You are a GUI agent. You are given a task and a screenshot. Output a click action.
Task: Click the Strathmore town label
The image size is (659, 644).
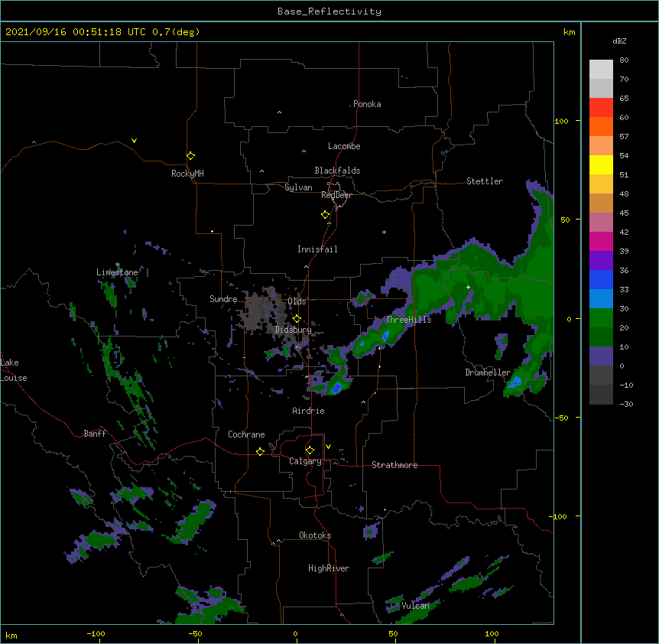(394, 465)
